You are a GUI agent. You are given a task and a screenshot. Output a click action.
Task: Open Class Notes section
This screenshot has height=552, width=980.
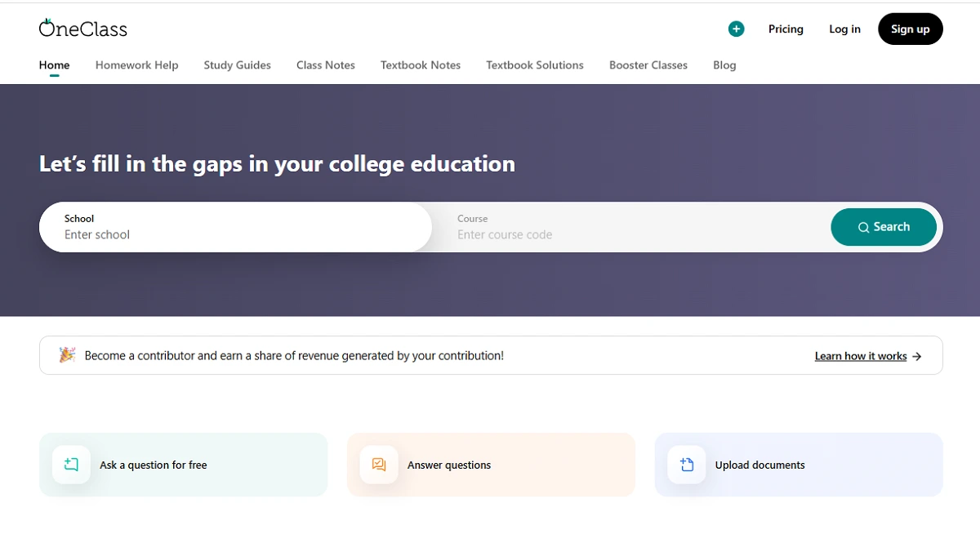click(325, 65)
